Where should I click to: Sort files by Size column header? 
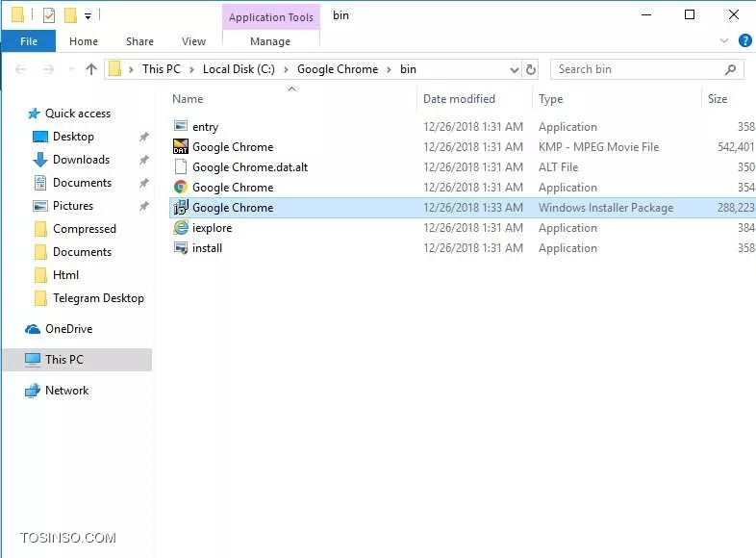point(729,99)
